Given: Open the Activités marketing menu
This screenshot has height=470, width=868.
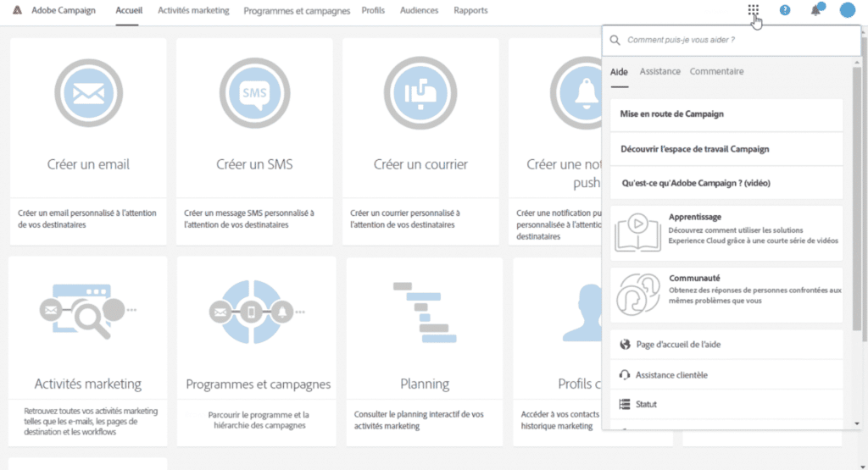Looking at the screenshot, I should point(193,11).
